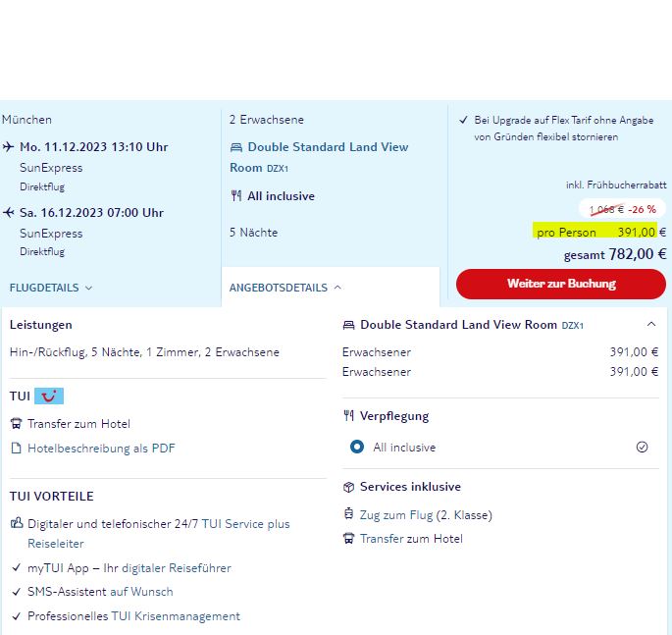
Task: Click the cutlery icon next to All inclusive summary
Action: click(236, 196)
